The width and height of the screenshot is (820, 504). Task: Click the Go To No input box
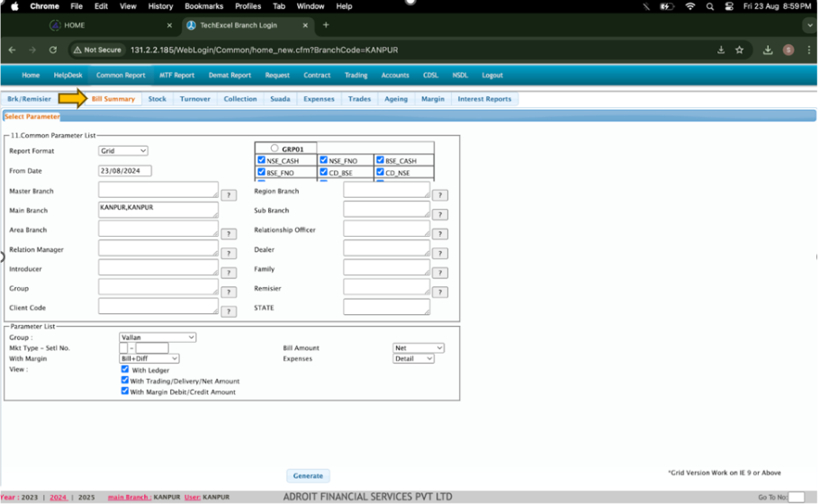pyautogui.click(x=796, y=497)
